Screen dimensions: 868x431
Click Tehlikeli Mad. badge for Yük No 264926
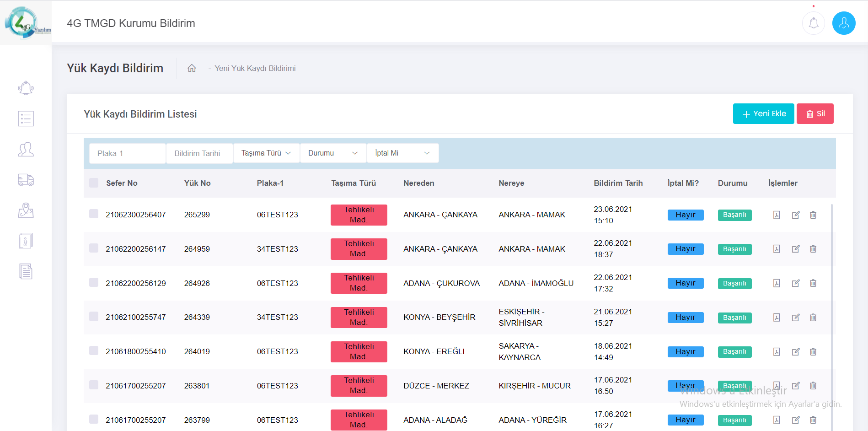click(x=359, y=283)
